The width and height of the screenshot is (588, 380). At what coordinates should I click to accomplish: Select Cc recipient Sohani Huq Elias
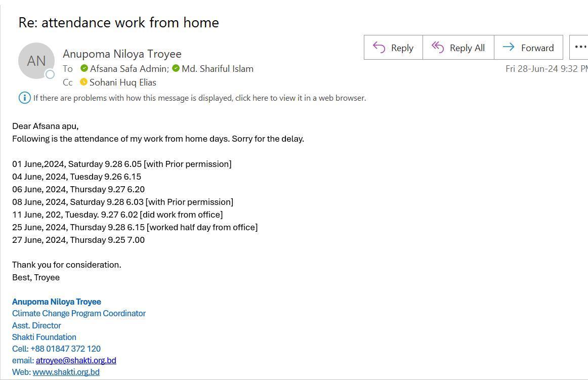[122, 82]
